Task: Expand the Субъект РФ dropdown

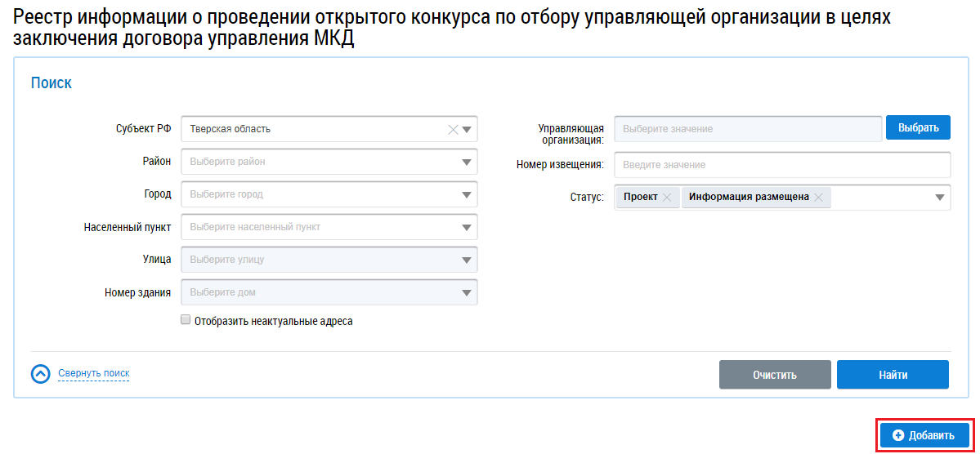Action: tap(467, 129)
